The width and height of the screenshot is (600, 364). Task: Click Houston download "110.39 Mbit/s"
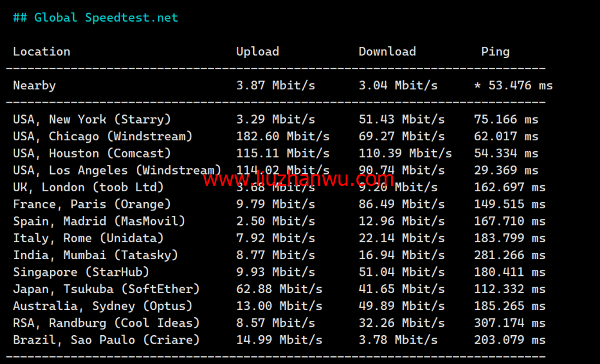pos(405,154)
